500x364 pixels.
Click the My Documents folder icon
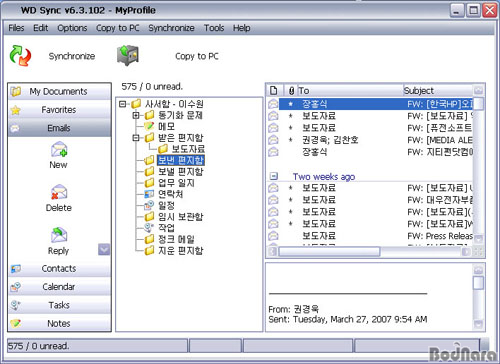tap(16, 91)
